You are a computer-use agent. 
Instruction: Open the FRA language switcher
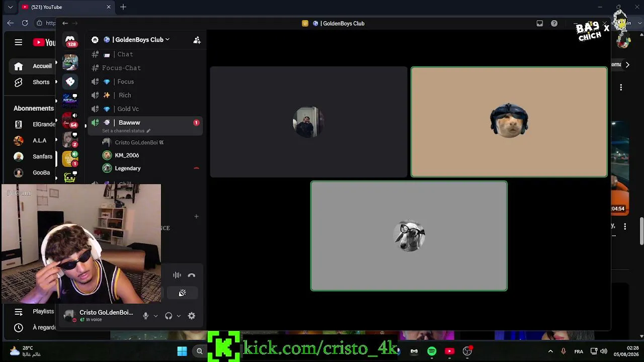[579, 351]
